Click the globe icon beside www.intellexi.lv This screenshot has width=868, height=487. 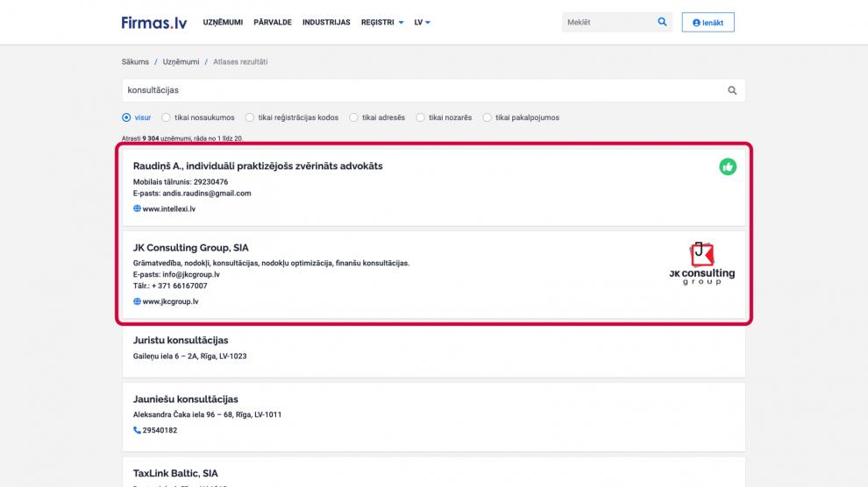pyautogui.click(x=137, y=208)
